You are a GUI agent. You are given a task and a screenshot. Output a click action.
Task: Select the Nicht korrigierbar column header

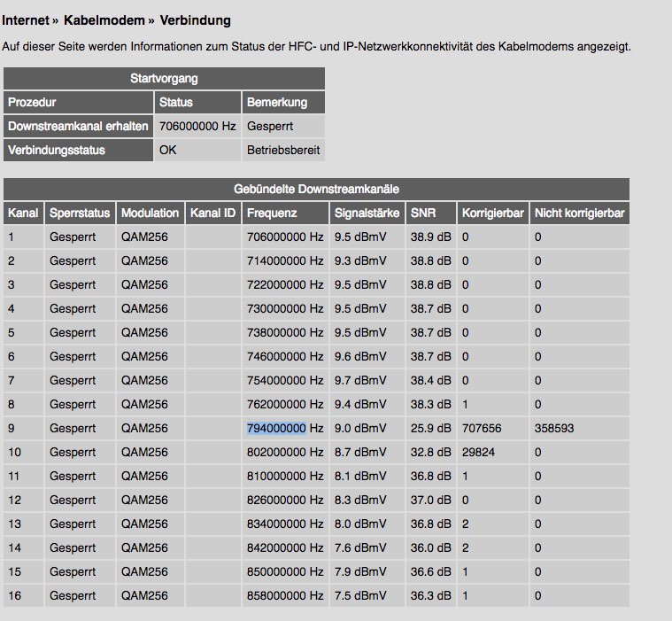click(x=579, y=213)
